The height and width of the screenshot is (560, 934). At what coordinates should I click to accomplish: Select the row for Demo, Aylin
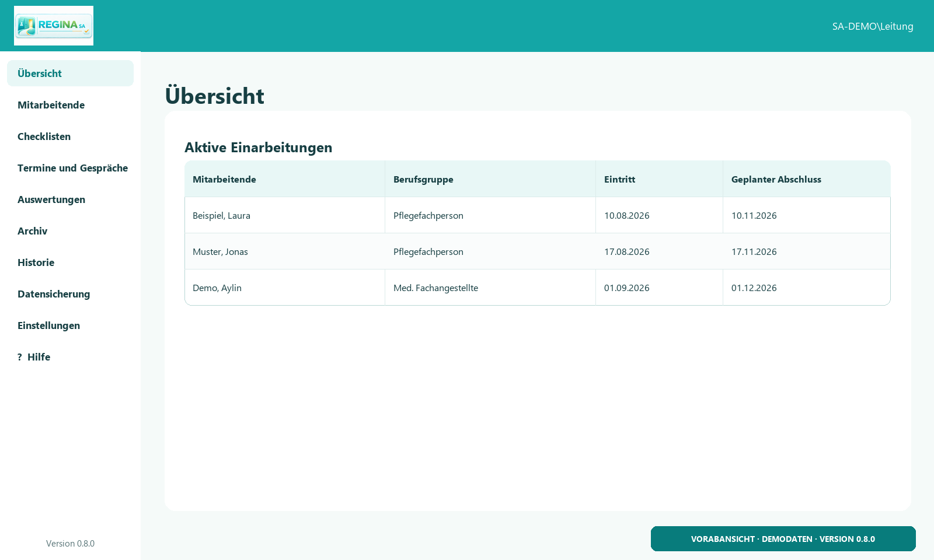[538, 288]
